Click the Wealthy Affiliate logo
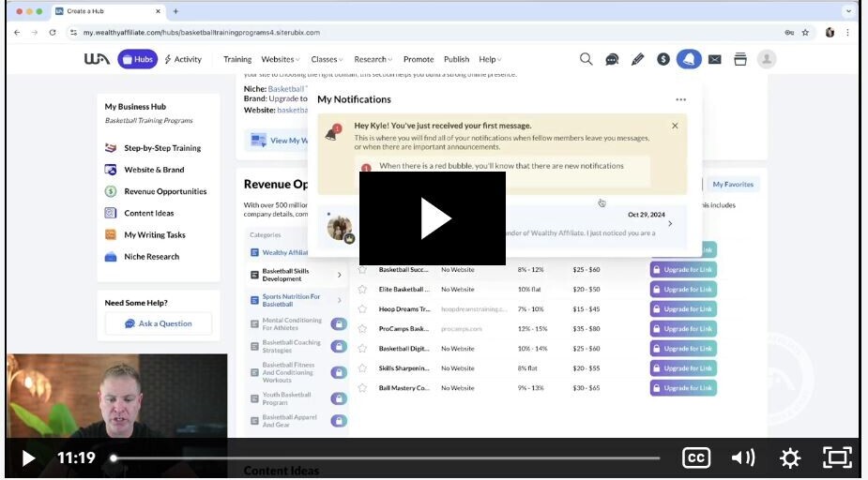Viewport: 868px width, 480px height. click(97, 59)
